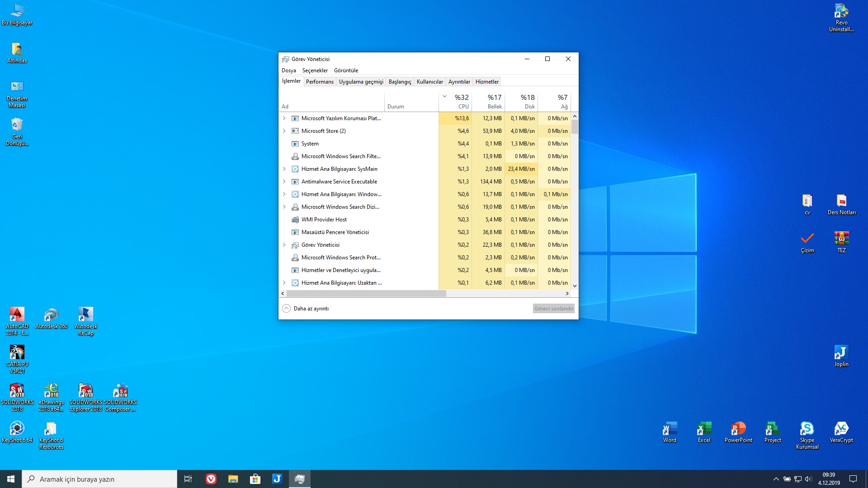Expand Görev Yöneticisi process row
Screen dimensions: 868x488
pyautogui.click(x=284, y=245)
